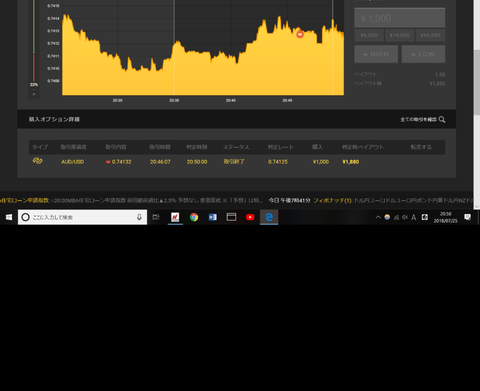Select the ¥50,000 quick amount button
Image resolution: width=480 pixels, height=391 pixels.
coord(430,35)
